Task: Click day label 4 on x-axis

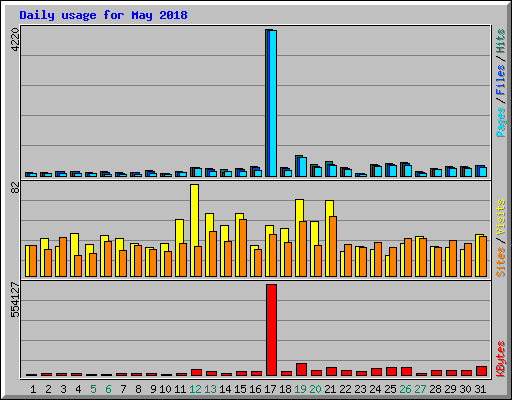Action: click(78, 389)
